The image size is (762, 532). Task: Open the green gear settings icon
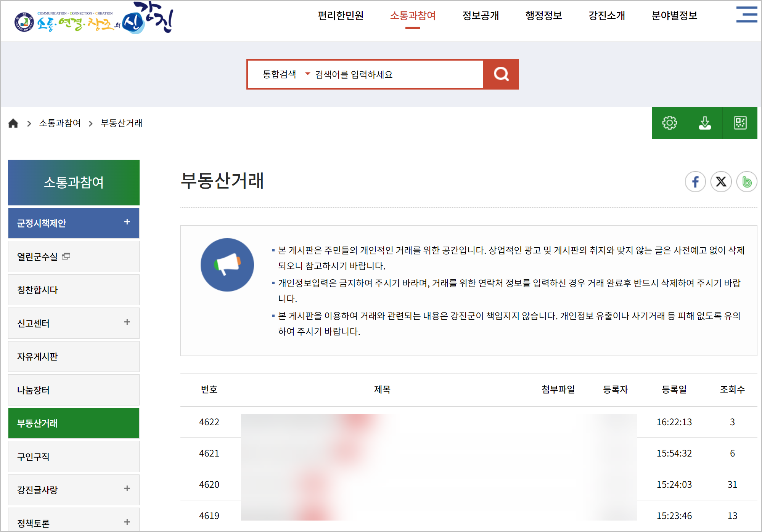tap(669, 123)
